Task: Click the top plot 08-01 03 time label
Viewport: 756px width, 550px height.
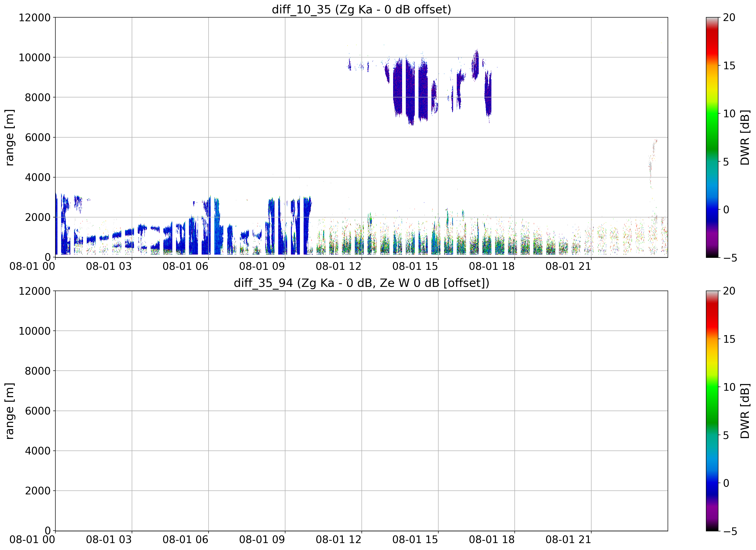Action: click(x=109, y=266)
